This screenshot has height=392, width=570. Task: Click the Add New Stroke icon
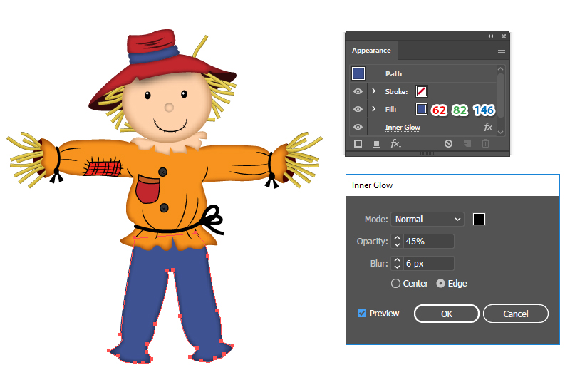[358, 143]
